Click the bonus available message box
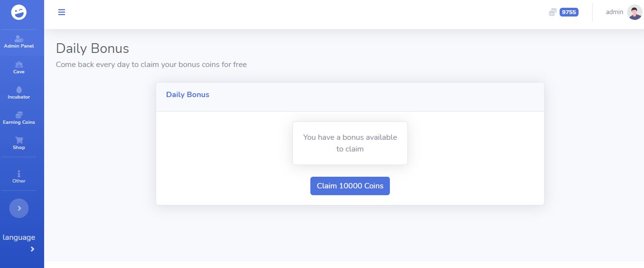This screenshot has width=644, height=268. coord(350,143)
